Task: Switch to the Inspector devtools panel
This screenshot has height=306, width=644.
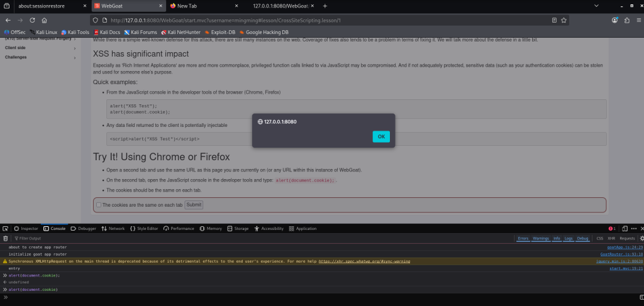Action: (26, 229)
